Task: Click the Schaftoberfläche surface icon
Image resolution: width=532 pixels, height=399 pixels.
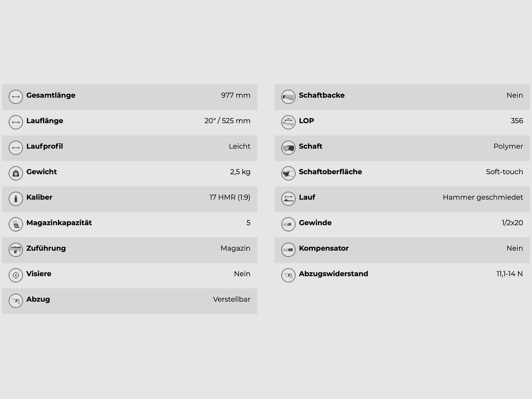Action: (x=288, y=174)
